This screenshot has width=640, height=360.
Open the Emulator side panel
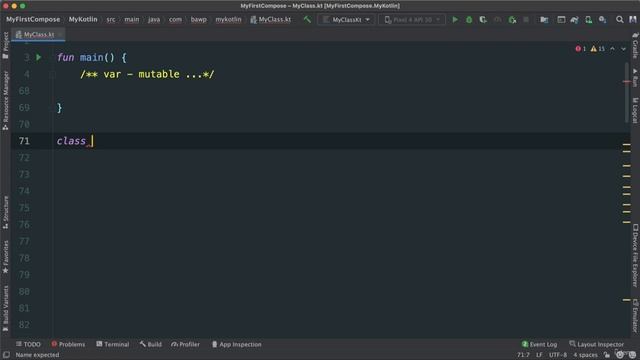pyautogui.click(x=635, y=315)
